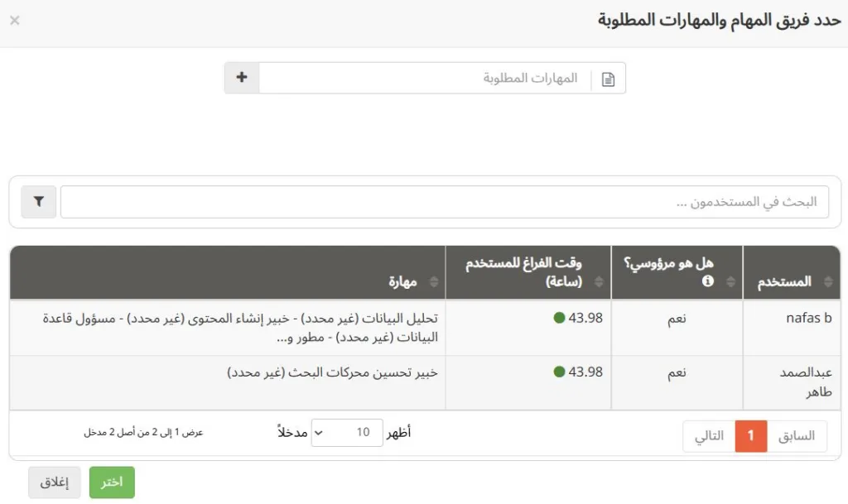The width and height of the screenshot is (848, 504).
Task: Open the entries-per-page dropdown showing 10
Action: (347, 433)
